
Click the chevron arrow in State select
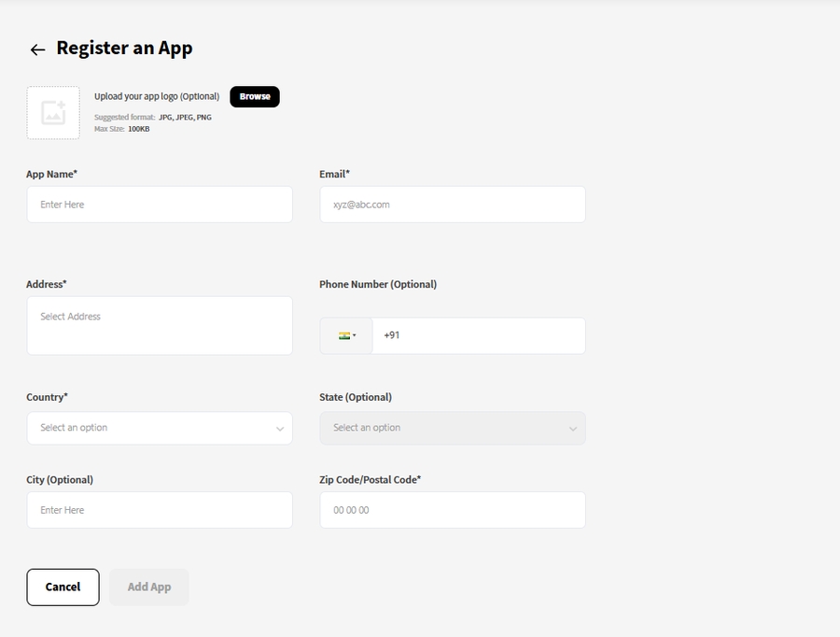[572, 429]
